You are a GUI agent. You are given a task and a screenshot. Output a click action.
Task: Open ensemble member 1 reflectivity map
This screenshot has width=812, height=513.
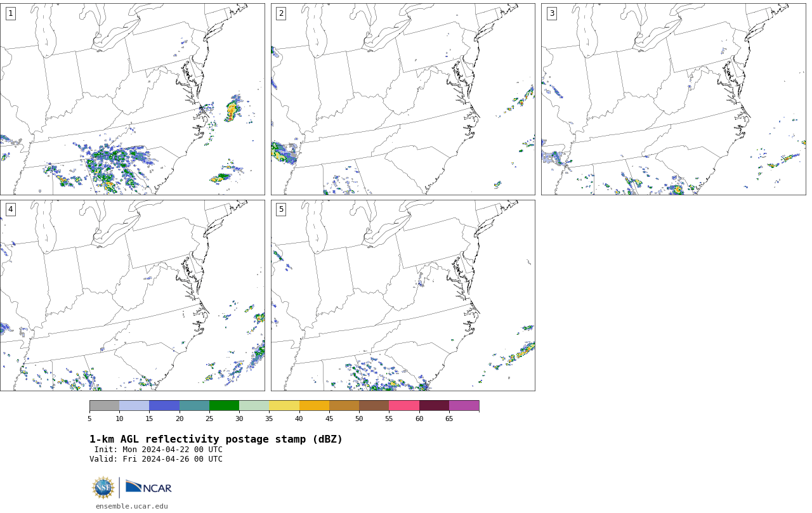(x=132, y=99)
